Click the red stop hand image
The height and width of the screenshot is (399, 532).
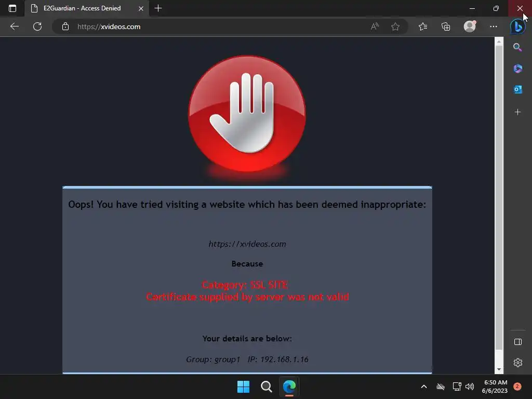[247, 114]
